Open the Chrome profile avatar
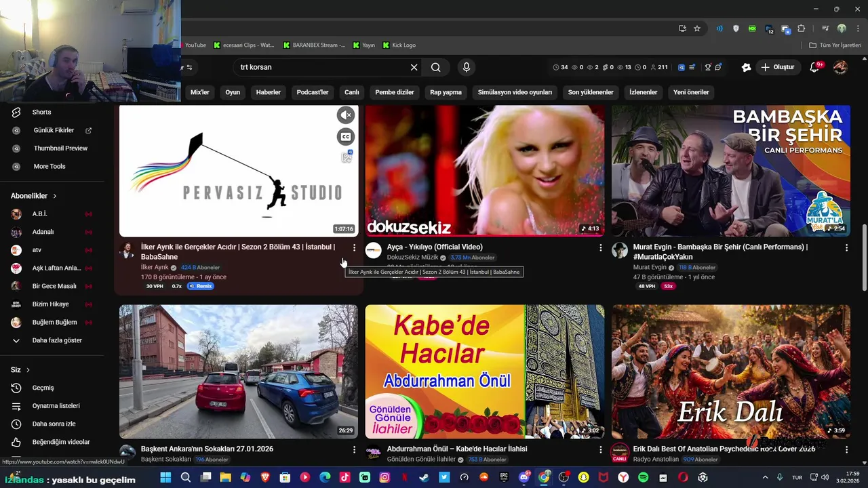Screen dimensions: 868x488 (x=842, y=28)
